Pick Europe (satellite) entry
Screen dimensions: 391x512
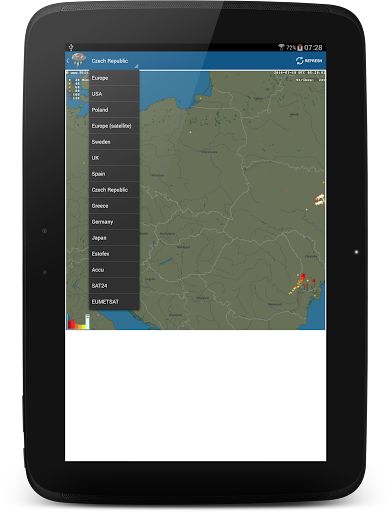[114, 126]
